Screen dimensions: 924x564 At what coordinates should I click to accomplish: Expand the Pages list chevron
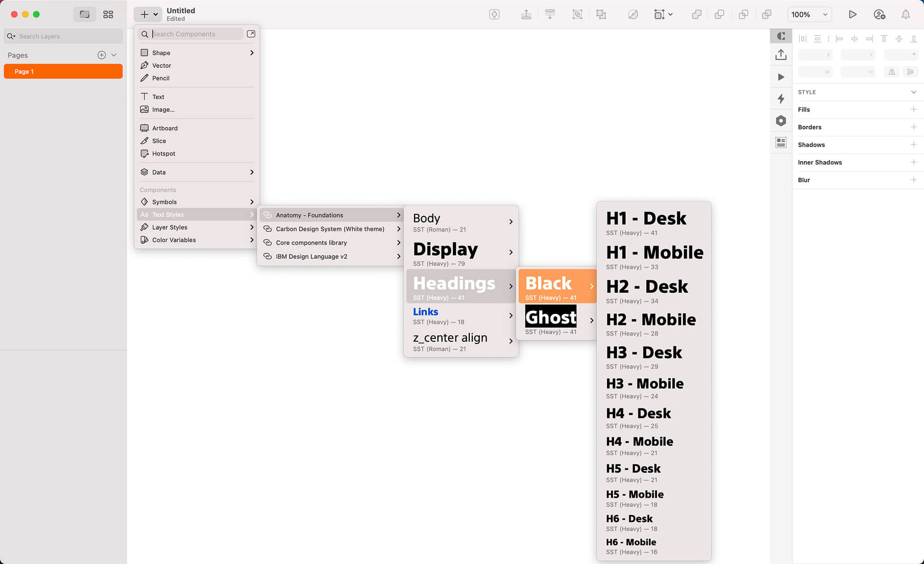[114, 55]
